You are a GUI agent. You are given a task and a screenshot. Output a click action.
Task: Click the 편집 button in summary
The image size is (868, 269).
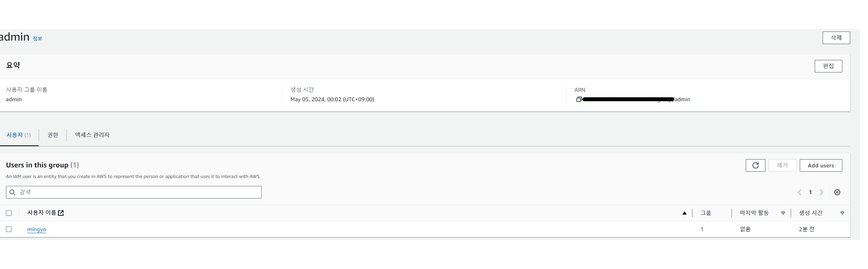click(828, 66)
